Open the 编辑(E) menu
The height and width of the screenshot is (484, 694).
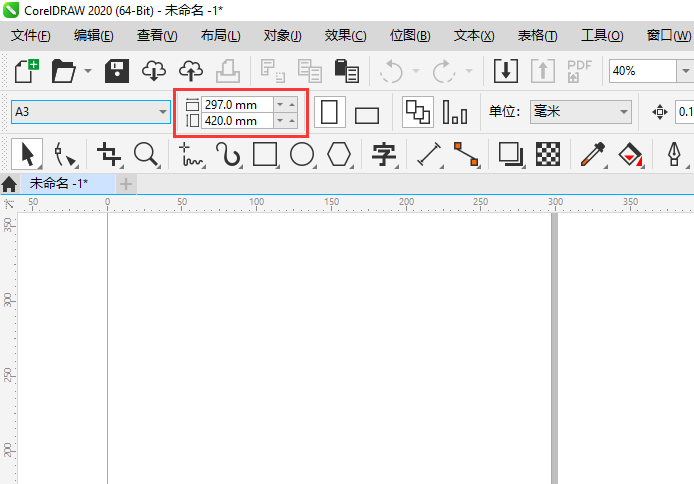(x=93, y=35)
